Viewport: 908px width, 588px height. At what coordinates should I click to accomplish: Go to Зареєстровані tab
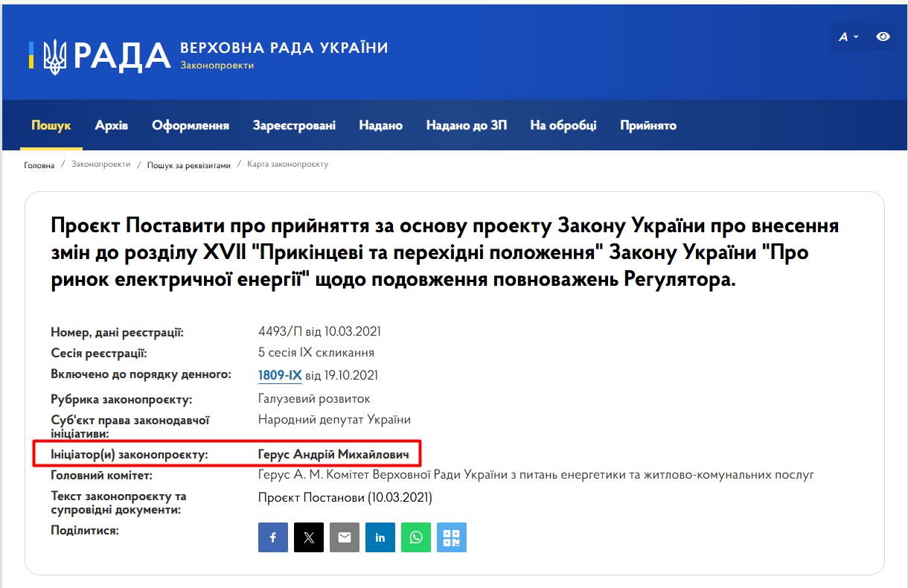294,125
